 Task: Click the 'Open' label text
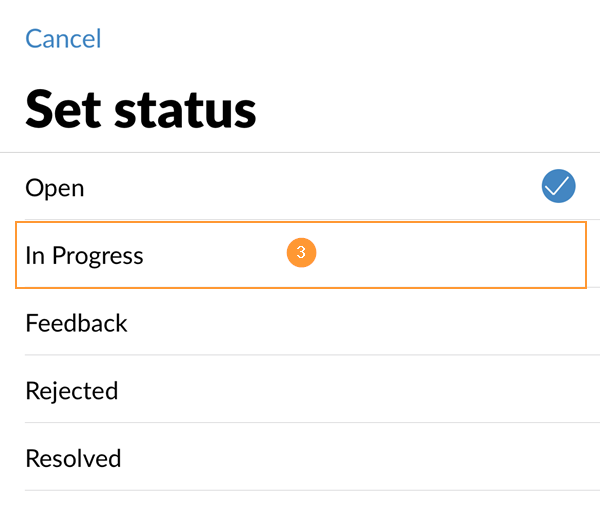tap(55, 188)
